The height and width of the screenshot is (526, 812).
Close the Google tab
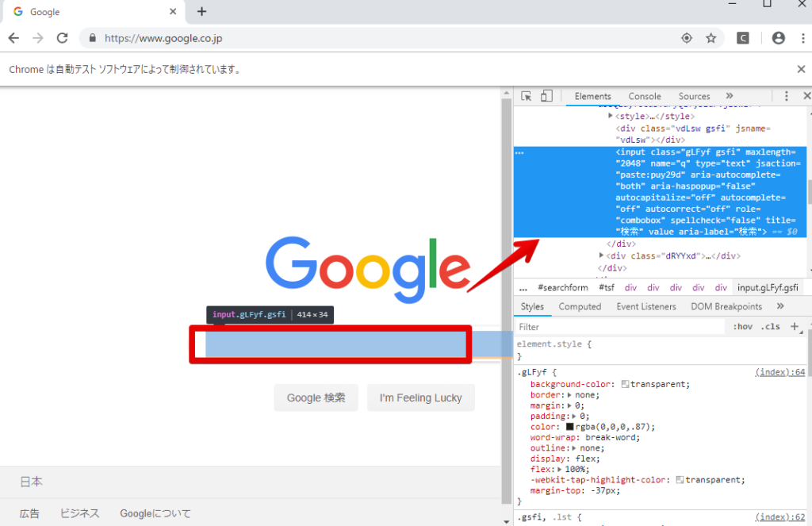pos(173,11)
